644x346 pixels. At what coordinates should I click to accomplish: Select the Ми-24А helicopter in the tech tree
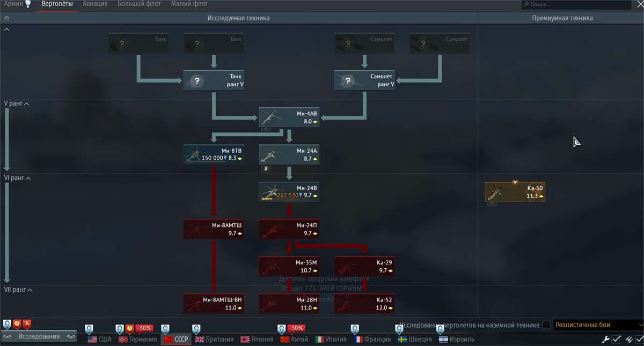[289, 154]
